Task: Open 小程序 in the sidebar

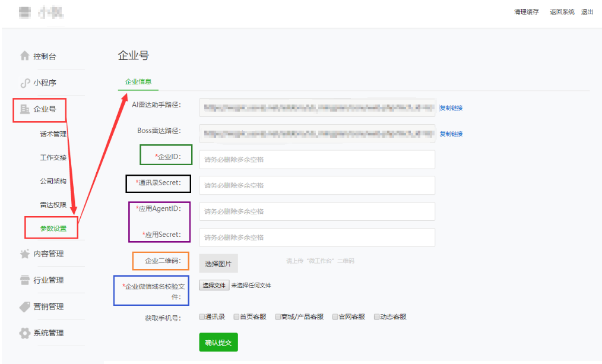Action: [x=45, y=83]
